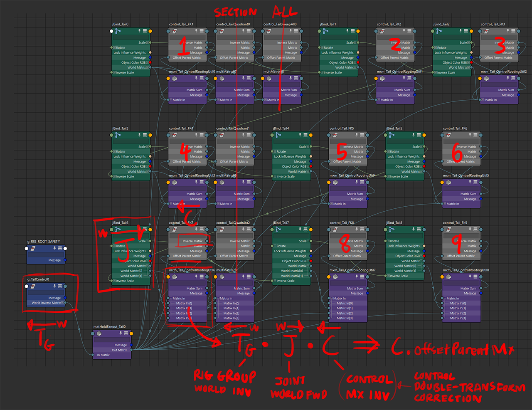This screenshot has height=410, width=532.
Task: Click the joint icon on jBind_Tail0 node
Action: click(118, 31)
